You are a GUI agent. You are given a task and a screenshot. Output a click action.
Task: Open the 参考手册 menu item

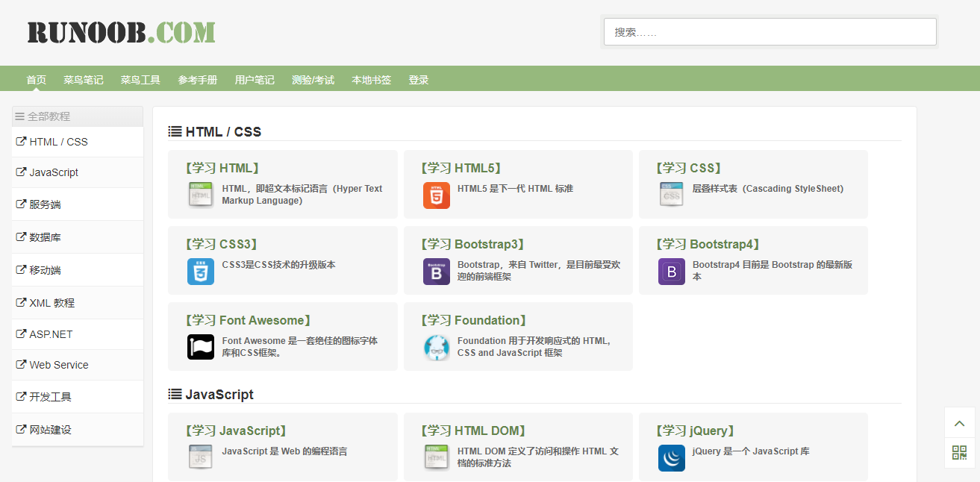tap(198, 80)
